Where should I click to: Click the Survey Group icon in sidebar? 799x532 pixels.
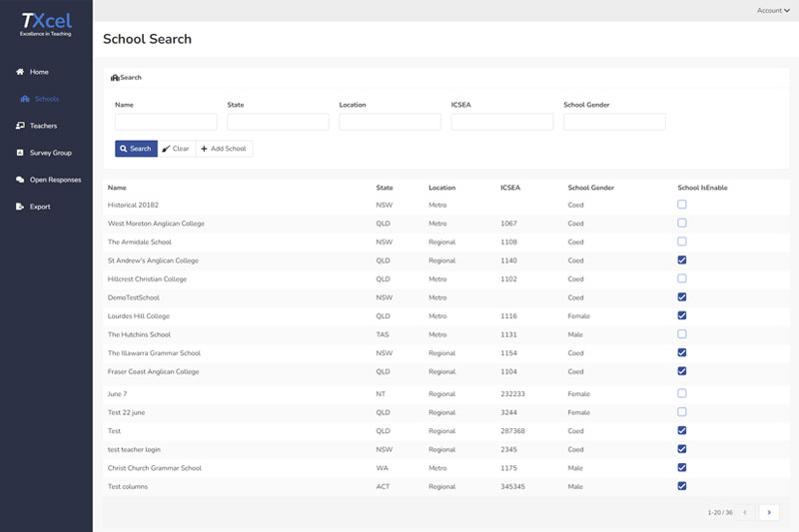20,153
